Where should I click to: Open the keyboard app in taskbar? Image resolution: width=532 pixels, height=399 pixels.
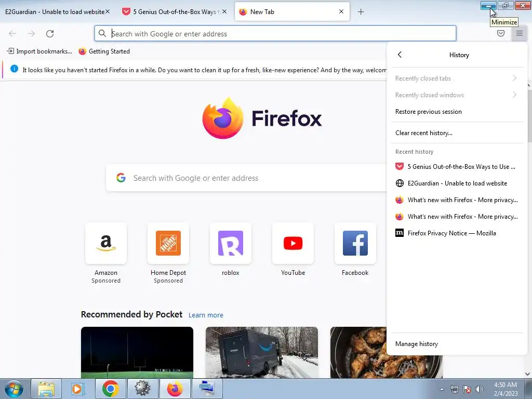point(207,389)
